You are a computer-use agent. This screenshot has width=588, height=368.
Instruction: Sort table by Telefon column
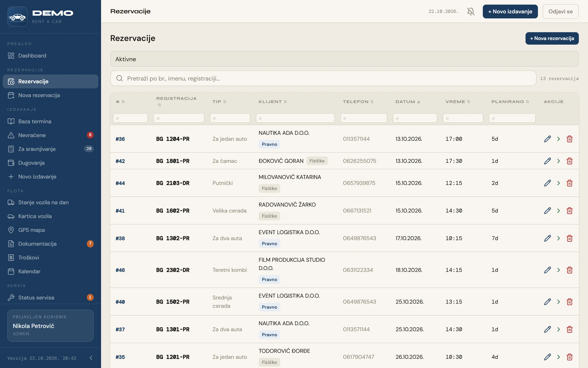coord(358,102)
